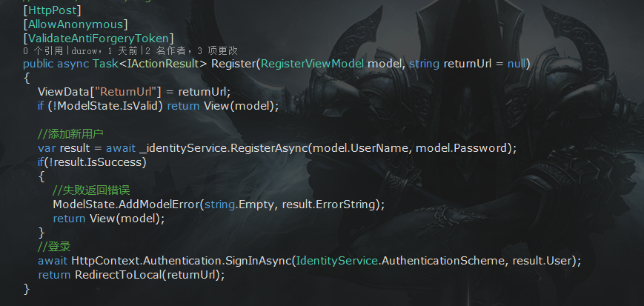Screen dimensions: 644x306
Task: Click the IActionResult return type
Action: (163, 64)
